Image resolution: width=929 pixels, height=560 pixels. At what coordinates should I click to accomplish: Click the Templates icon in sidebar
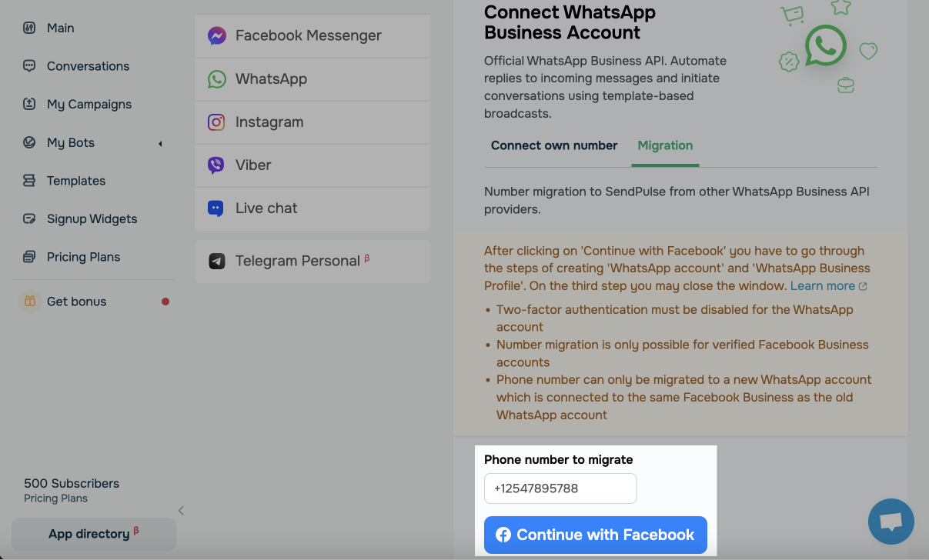(x=29, y=181)
